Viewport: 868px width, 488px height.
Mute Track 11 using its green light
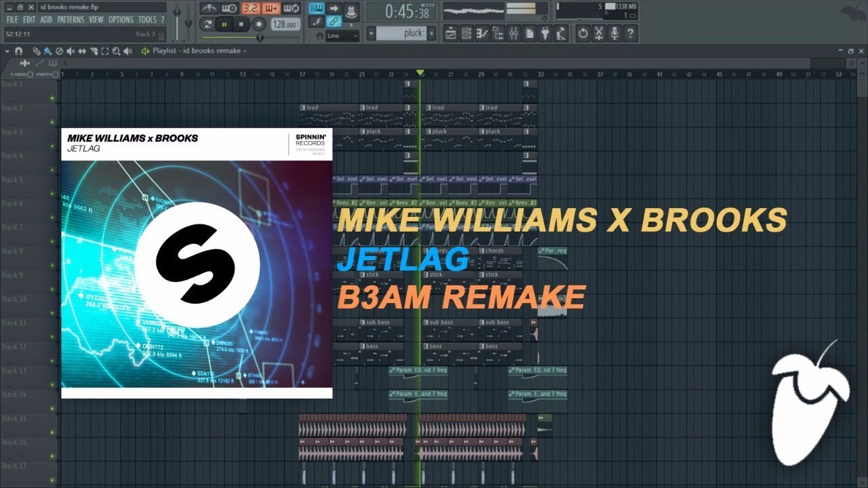point(52,338)
